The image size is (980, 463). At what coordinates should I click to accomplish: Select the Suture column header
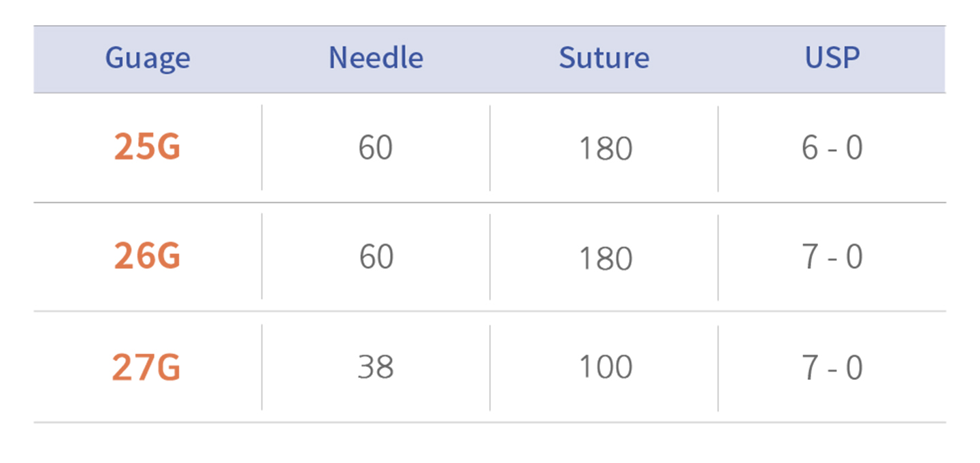tap(604, 59)
